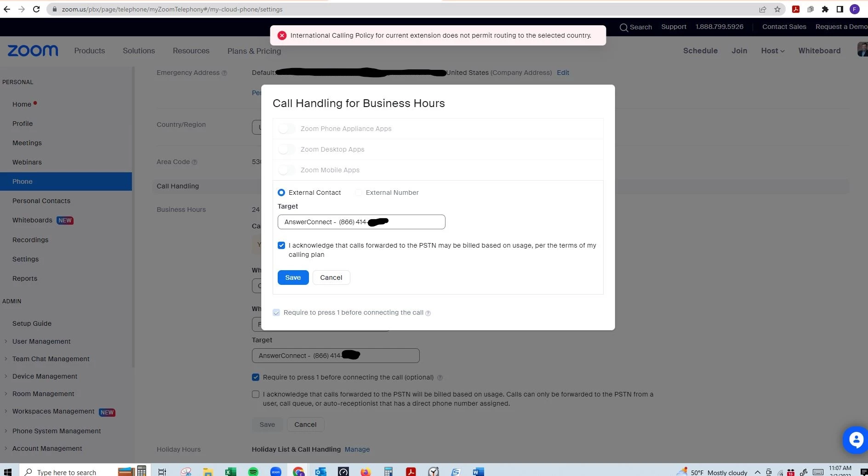
Task: Open Windows Start menu
Action: 7,472
